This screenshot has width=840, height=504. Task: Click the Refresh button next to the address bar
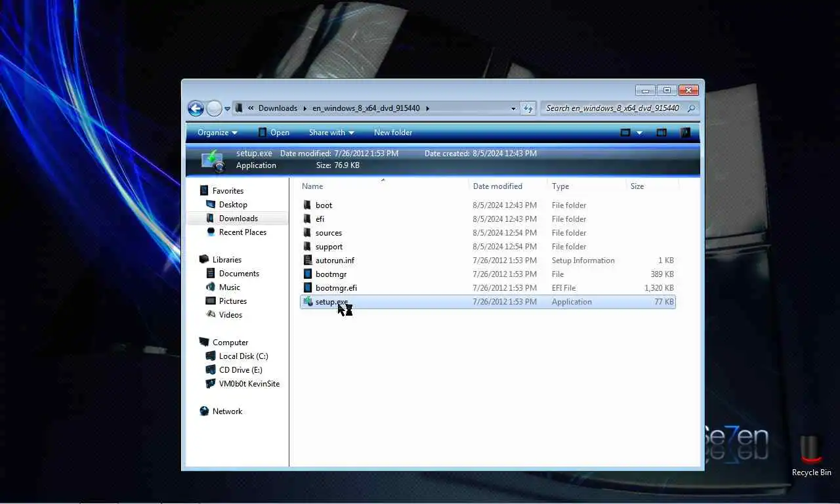click(528, 108)
